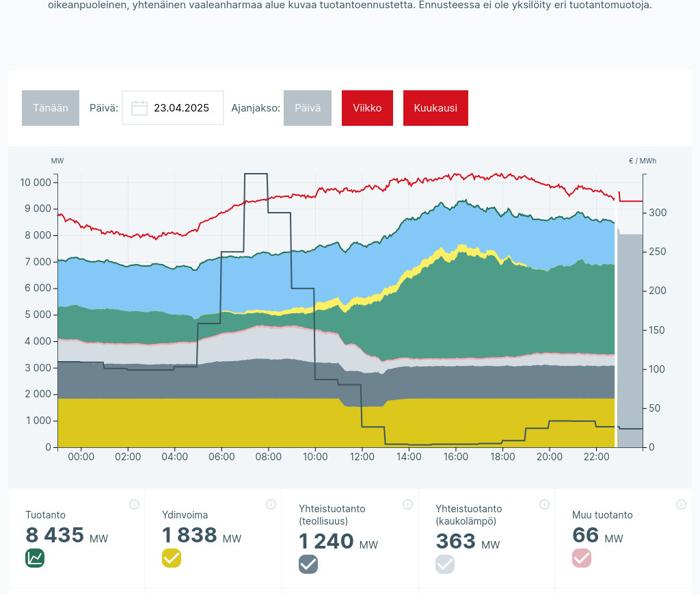
Task: Toggle the Yhteistuotanto (teollisuus) checkbox
Action: [308, 564]
